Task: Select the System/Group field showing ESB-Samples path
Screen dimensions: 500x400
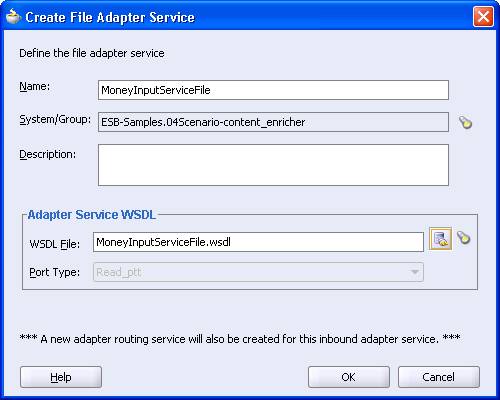Action: point(273,122)
